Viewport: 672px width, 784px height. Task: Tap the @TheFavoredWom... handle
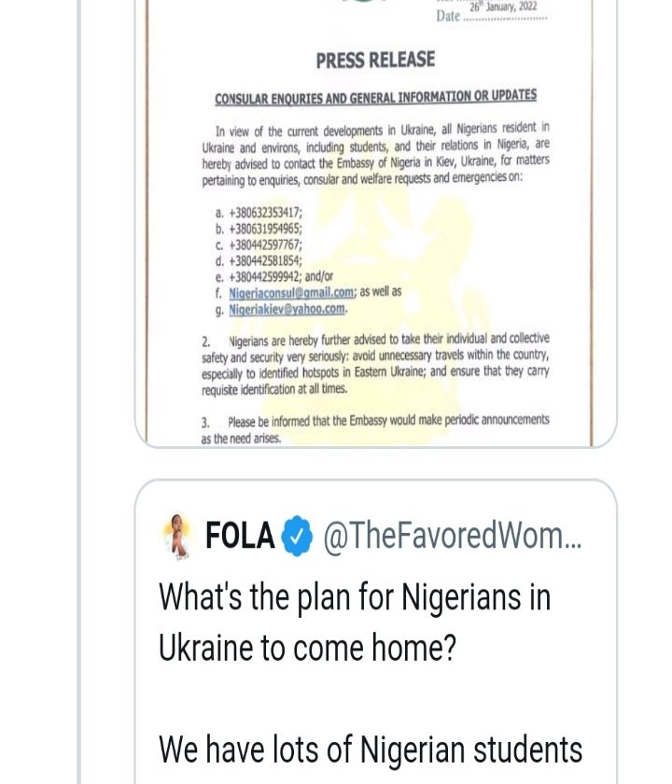tap(452, 537)
